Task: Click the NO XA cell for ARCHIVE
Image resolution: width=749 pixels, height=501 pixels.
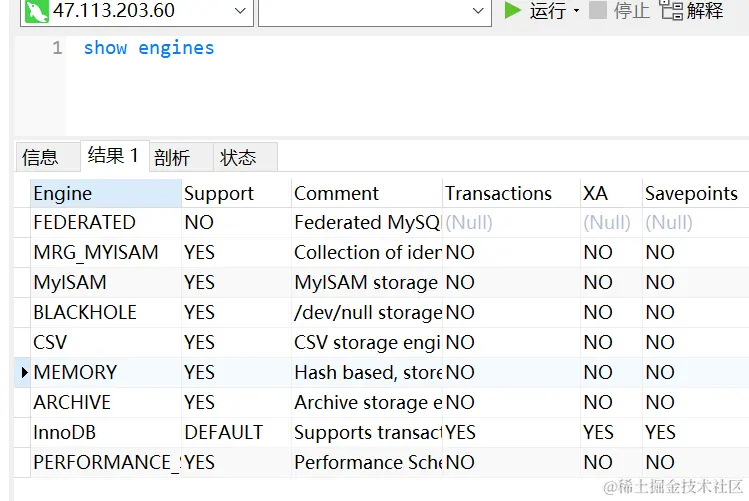Action: [x=611, y=403]
